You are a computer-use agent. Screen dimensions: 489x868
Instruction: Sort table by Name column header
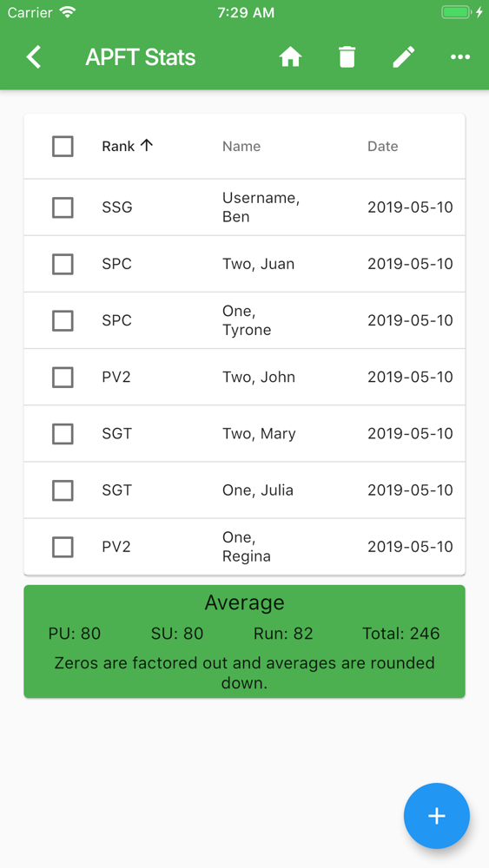coord(241,146)
